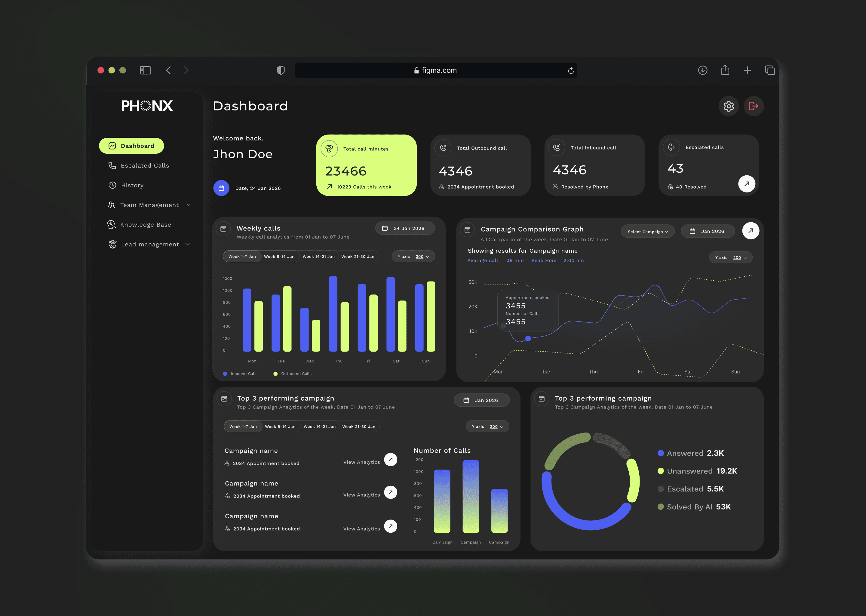Open browser downloads icon

tap(703, 70)
